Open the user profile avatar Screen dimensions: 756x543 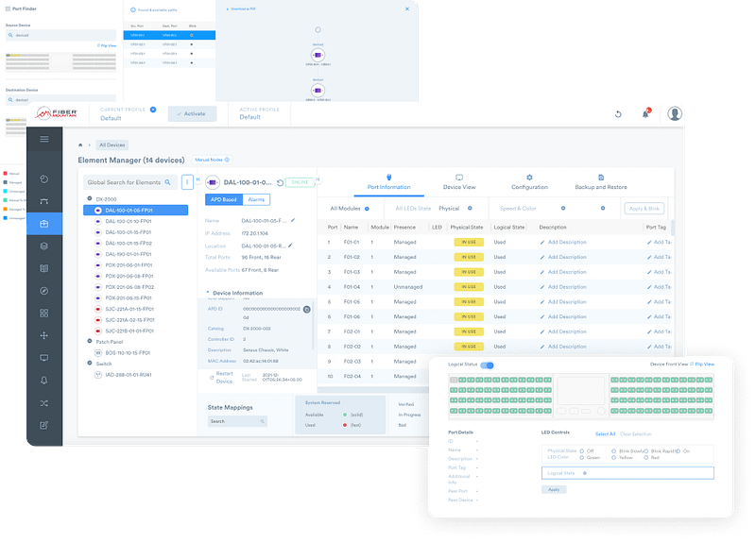[x=675, y=113]
